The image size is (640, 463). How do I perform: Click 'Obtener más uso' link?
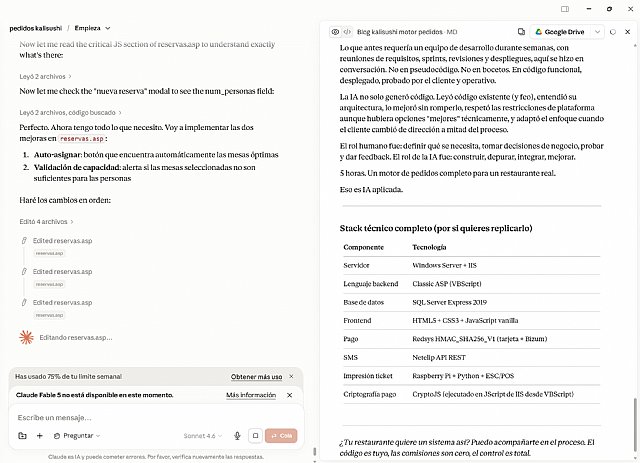tap(256, 377)
